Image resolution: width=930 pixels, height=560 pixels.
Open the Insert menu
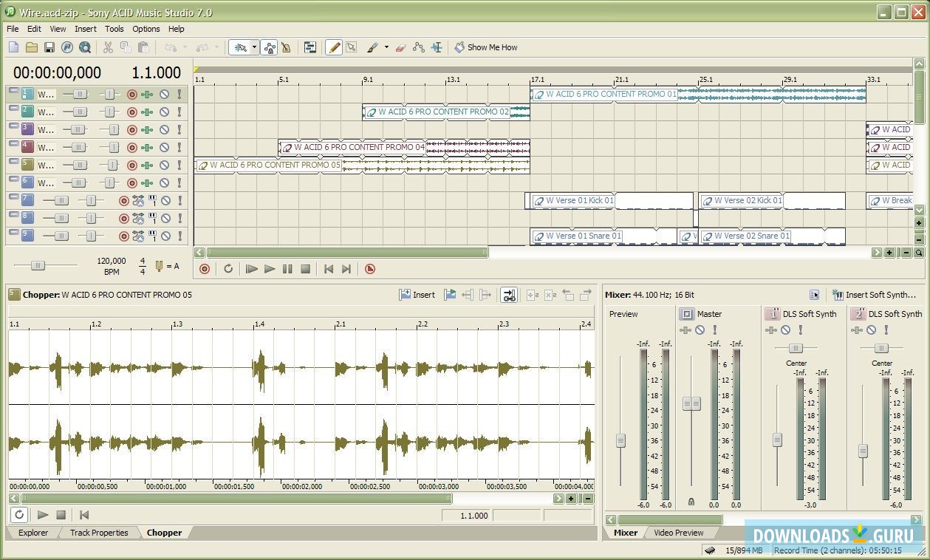point(85,29)
